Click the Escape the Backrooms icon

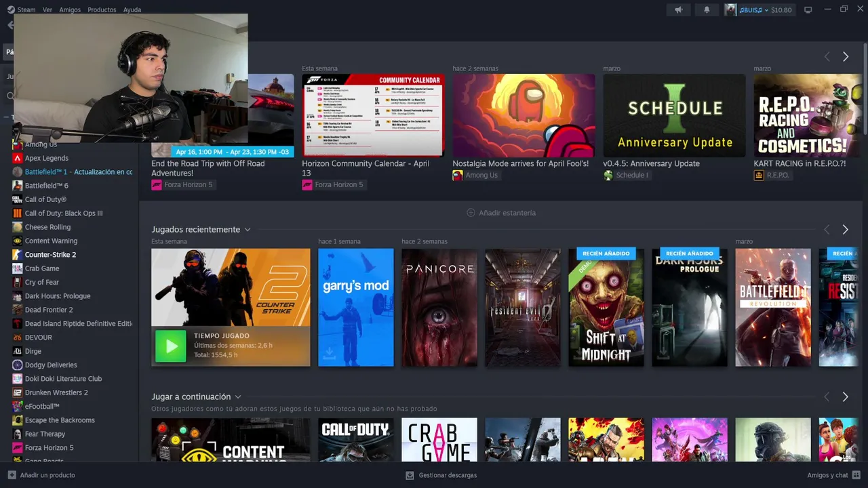coord(18,420)
